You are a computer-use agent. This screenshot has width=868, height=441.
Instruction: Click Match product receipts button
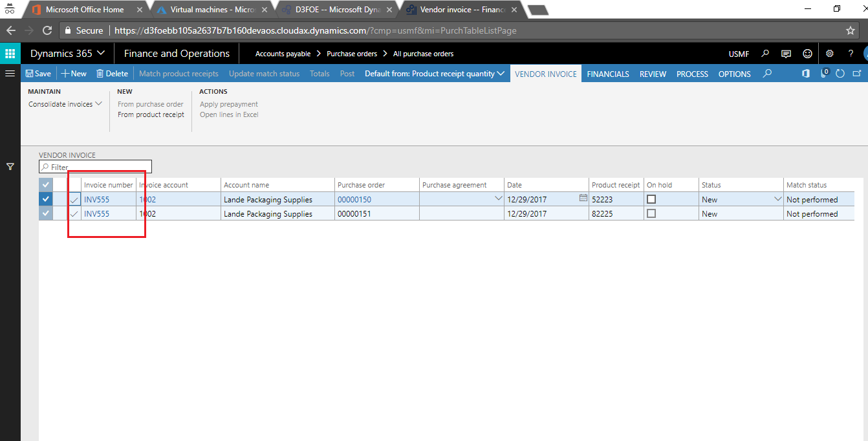(x=179, y=74)
